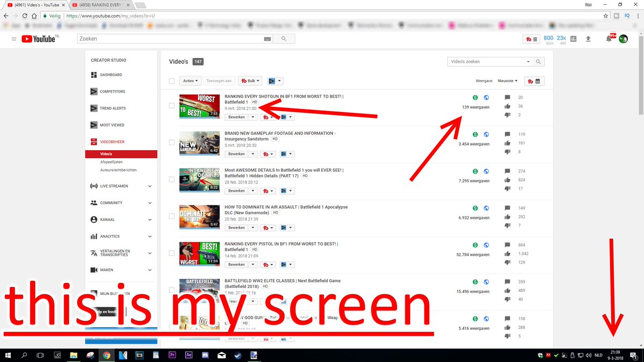Viewport: 644px width, 362px height.
Task: Click the "3.454 weergaven" view count
Action: point(474,144)
